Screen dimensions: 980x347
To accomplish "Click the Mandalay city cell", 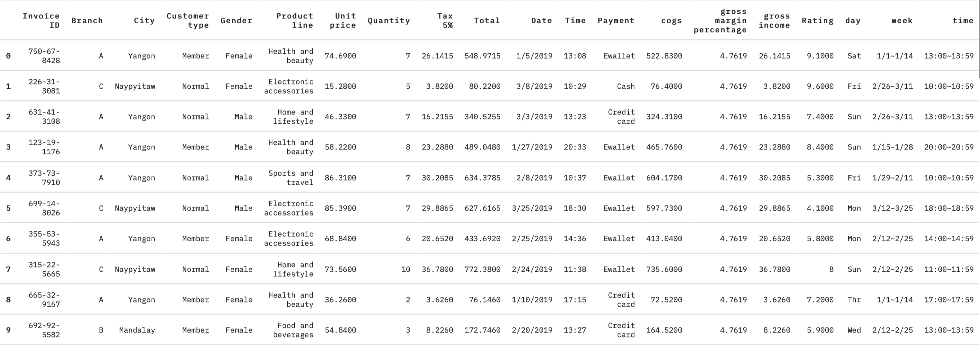I will pos(137,330).
